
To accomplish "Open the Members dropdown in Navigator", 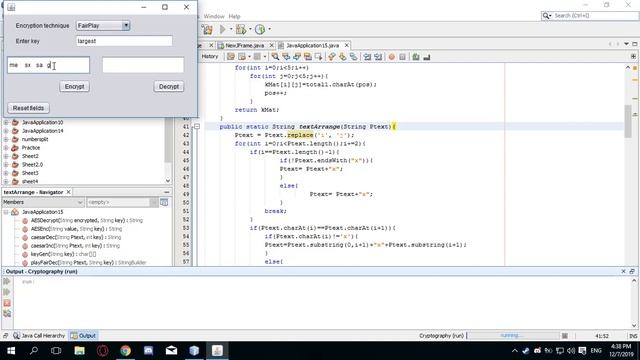I will click(43, 202).
